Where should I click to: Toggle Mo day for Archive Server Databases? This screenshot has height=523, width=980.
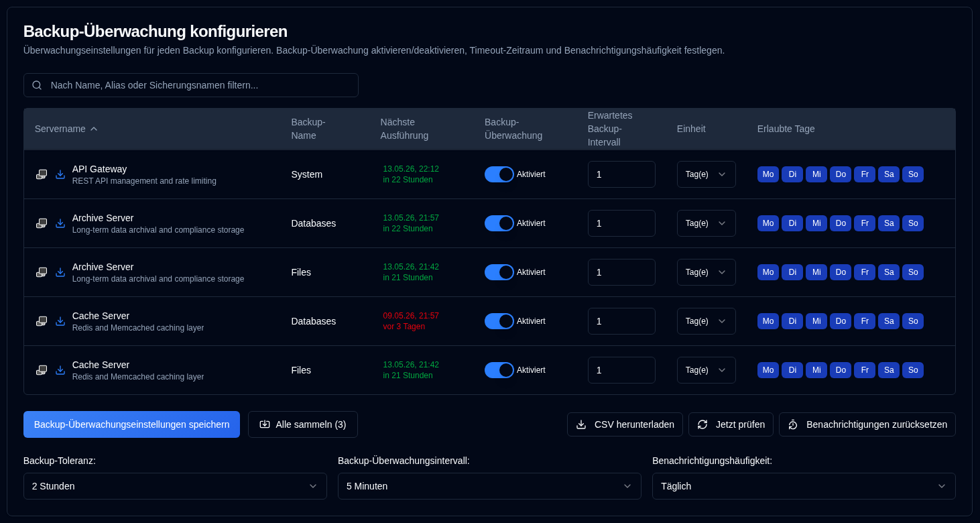768,223
